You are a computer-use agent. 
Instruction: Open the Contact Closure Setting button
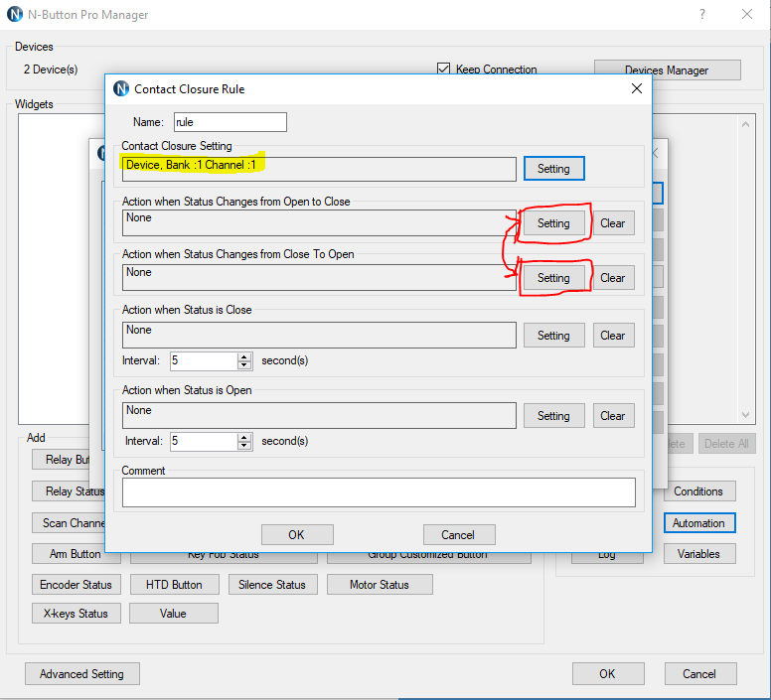tap(553, 169)
